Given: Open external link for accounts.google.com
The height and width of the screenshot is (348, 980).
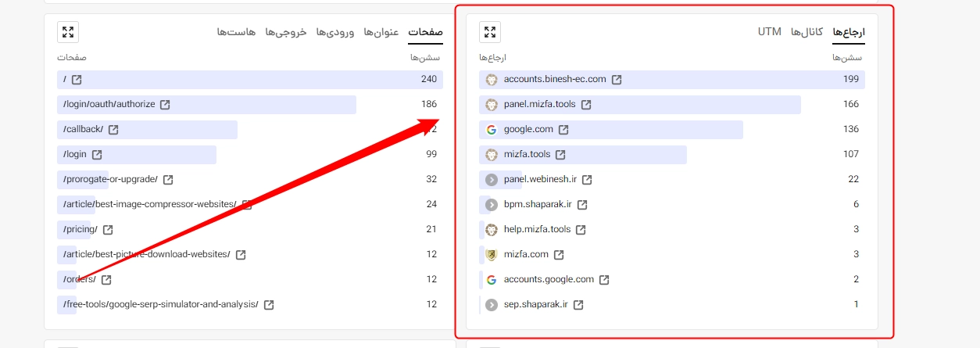Looking at the screenshot, I should tap(604, 280).
